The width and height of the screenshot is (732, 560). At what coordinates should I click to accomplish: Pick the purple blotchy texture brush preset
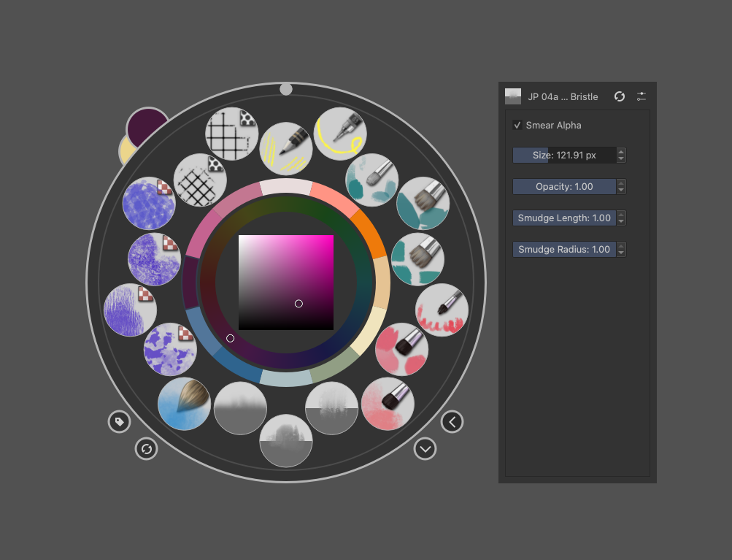click(170, 349)
